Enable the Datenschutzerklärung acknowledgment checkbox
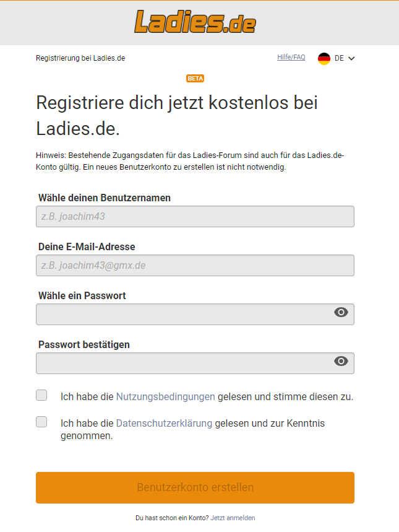Image resolution: width=399 pixels, height=532 pixels. click(x=41, y=422)
